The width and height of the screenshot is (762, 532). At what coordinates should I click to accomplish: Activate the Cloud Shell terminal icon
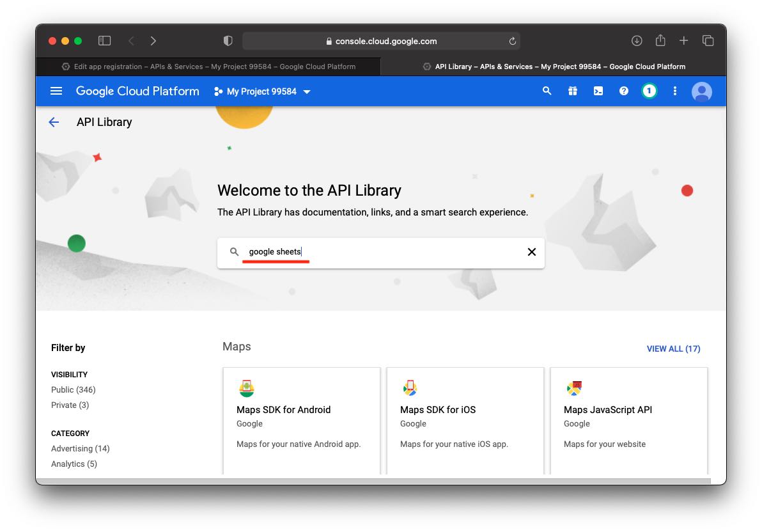pyautogui.click(x=598, y=91)
